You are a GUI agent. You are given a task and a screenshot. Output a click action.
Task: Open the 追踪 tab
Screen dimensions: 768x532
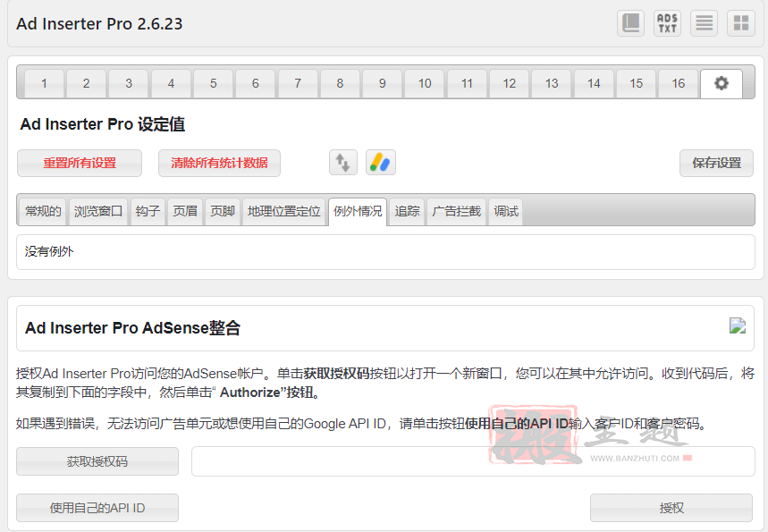pos(407,212)
